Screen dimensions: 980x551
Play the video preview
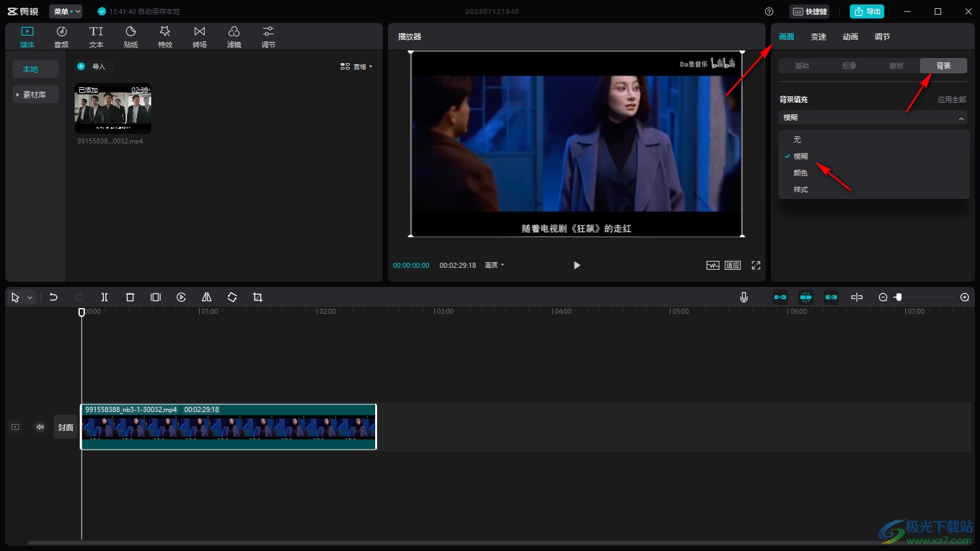577,265
